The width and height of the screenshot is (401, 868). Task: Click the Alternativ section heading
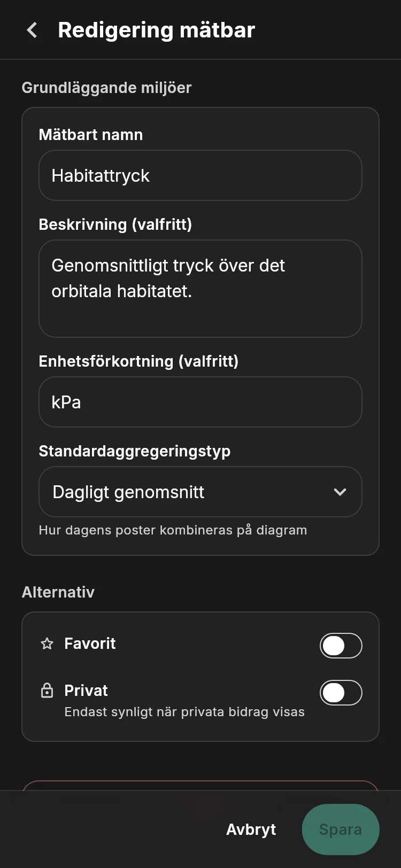(58, 592)
